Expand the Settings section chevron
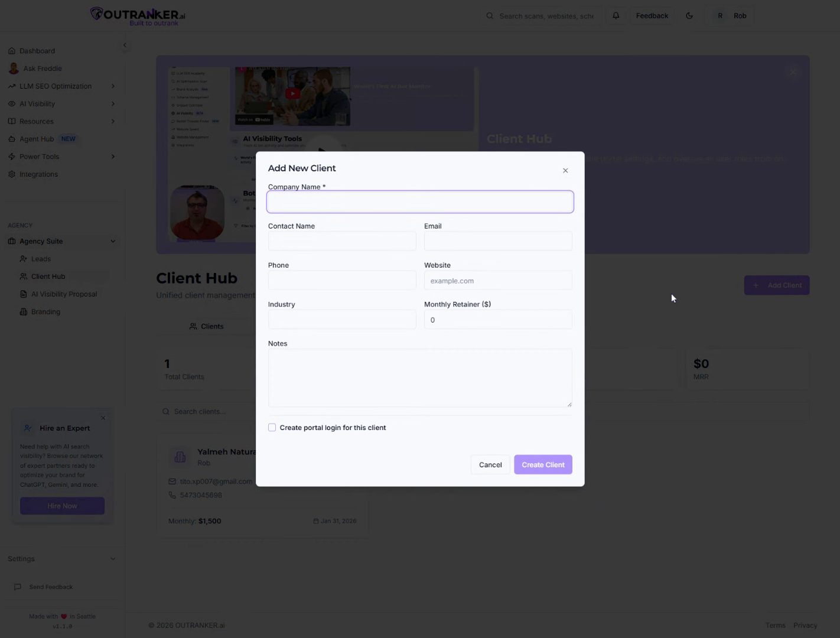840x638 pixels. 113,559
